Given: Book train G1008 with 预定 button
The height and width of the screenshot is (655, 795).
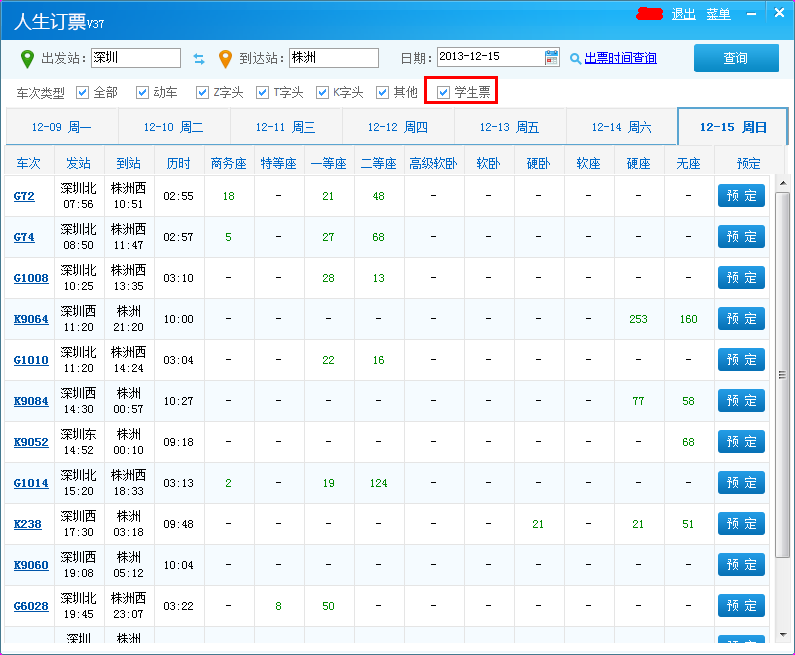Looking at the screenshot, I should point(741,278).
